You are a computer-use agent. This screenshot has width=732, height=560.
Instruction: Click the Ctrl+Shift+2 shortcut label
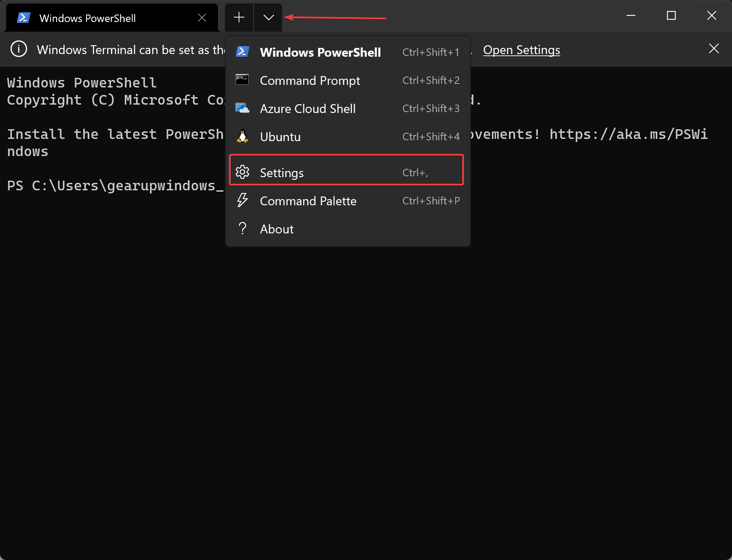coord(431,80)
